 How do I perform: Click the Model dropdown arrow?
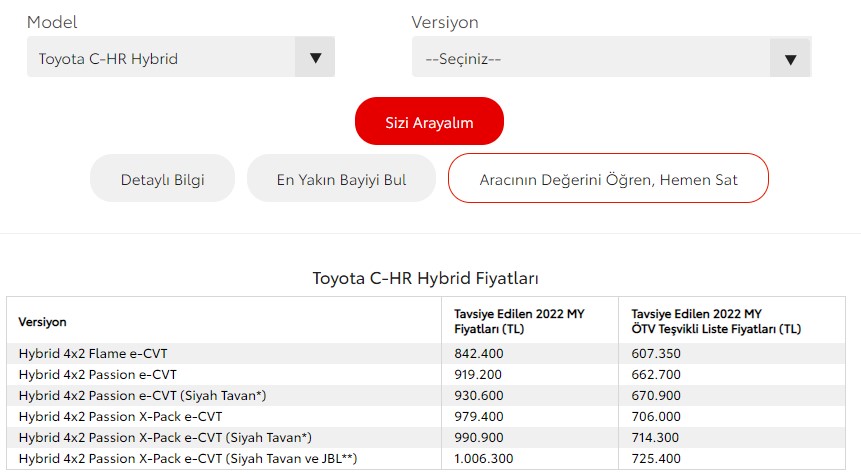click(x=315, y=57)
